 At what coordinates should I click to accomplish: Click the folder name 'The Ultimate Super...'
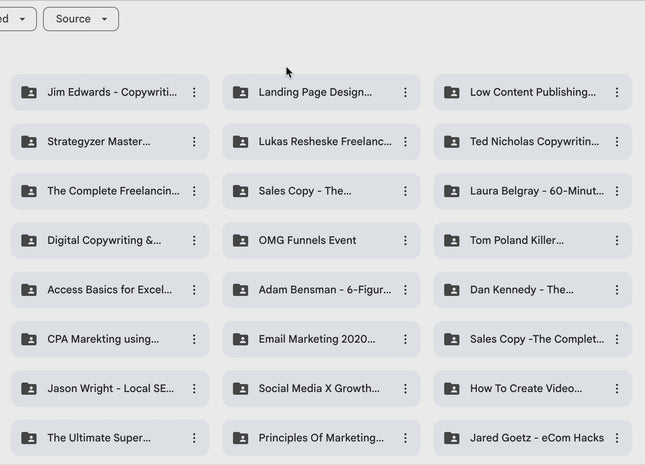(99, 438)
